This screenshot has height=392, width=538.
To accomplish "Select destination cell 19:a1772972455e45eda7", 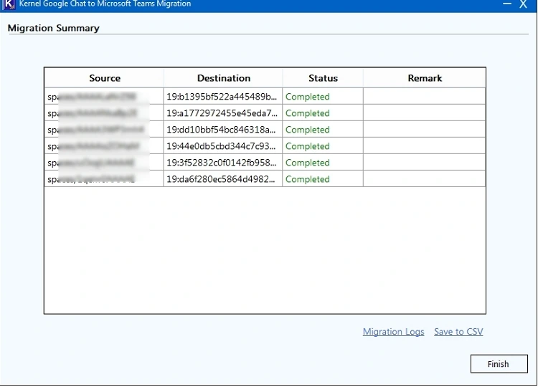I will click(222, 113).
